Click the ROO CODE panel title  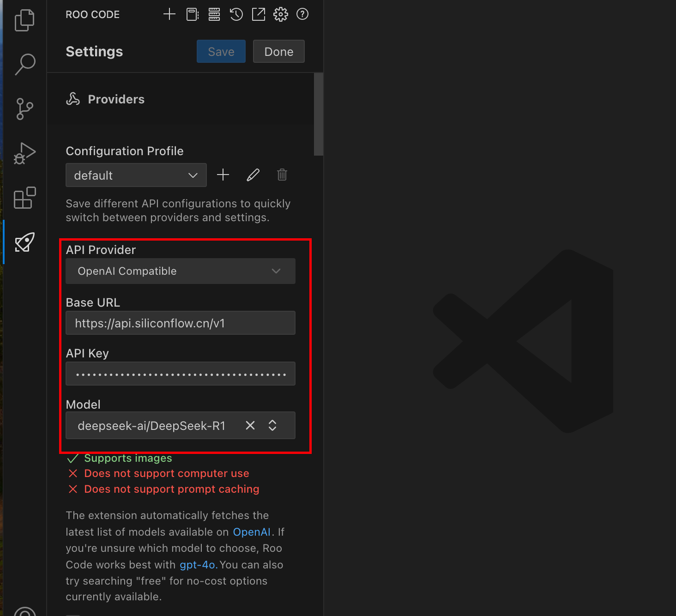92,14
